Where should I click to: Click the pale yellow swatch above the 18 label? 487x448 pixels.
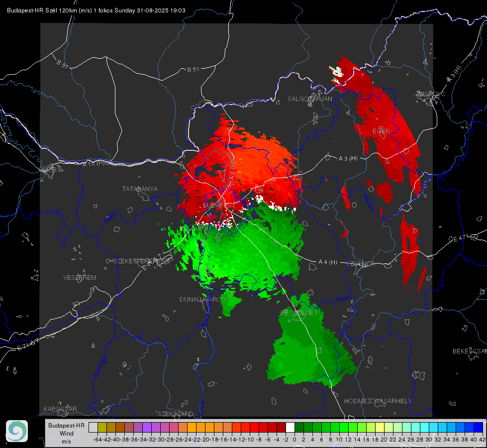[x=380, y=427]
